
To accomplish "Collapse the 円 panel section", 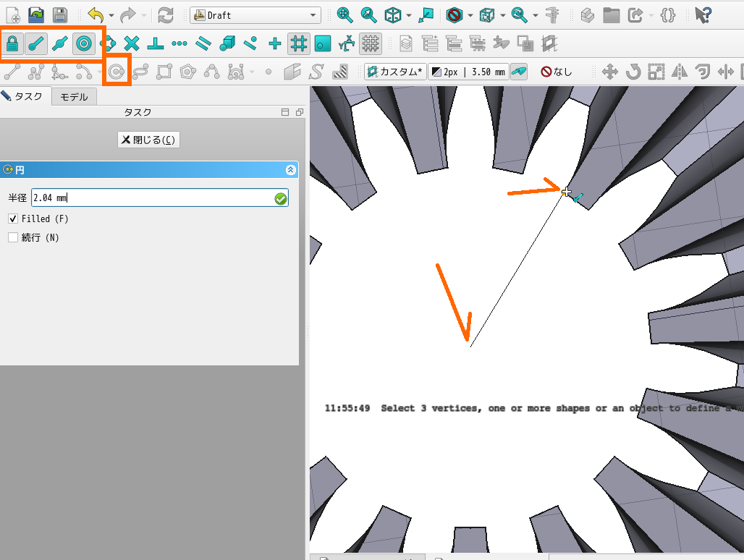I will (x=291, y=169).
